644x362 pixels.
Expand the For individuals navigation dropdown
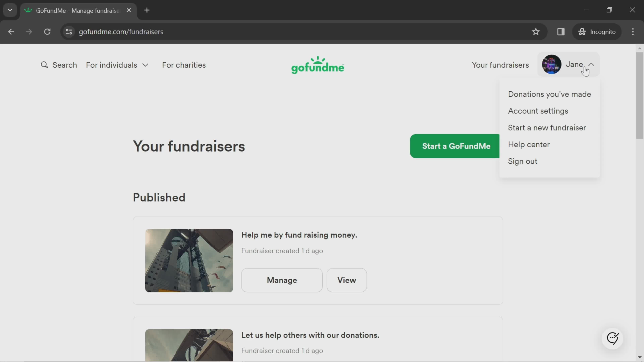pos(117,65)
